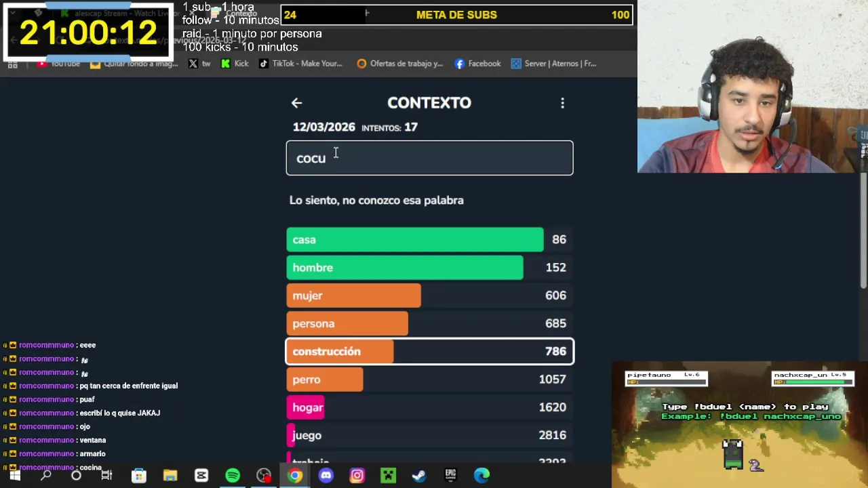Viewport: 868px width, 488px height.
Task: Click the word guess input field
Action: 429,158
